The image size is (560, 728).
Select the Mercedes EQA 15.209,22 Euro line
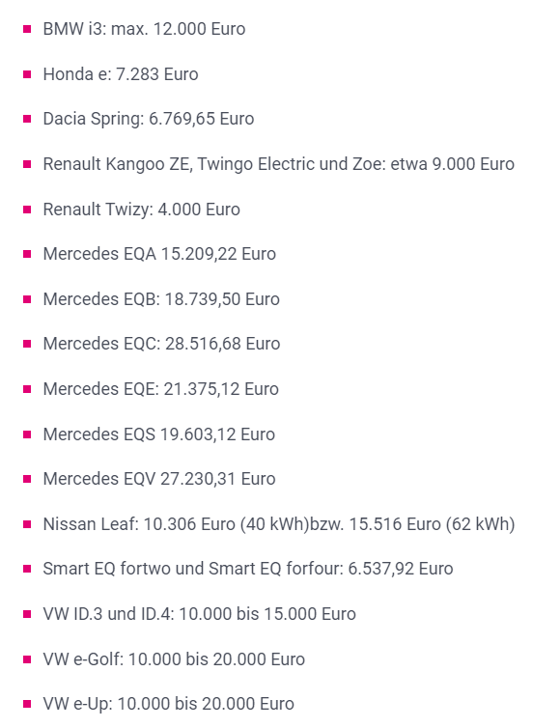[x=159, y=254]
